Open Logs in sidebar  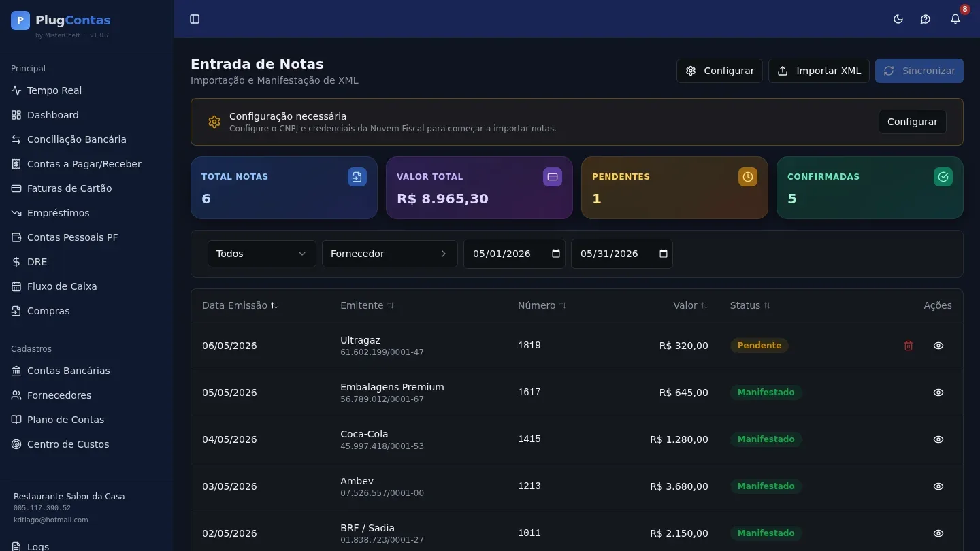coord(86,546)
